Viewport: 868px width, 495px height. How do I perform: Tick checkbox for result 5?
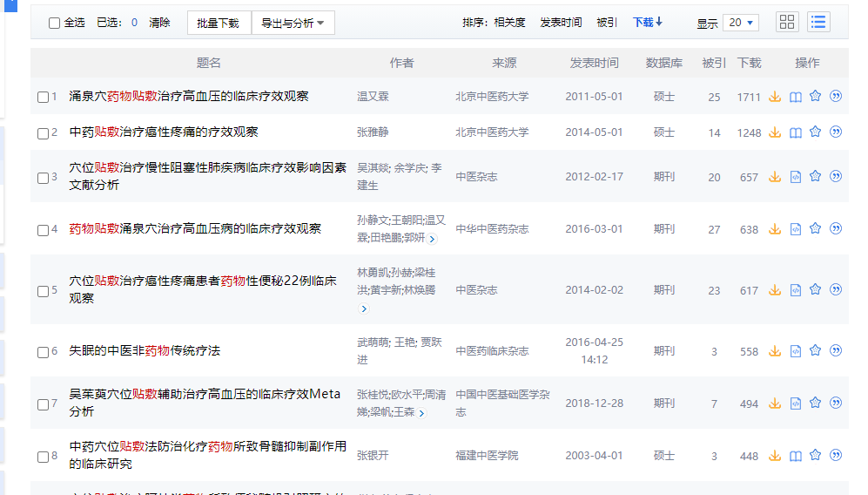tap(43, 290)
